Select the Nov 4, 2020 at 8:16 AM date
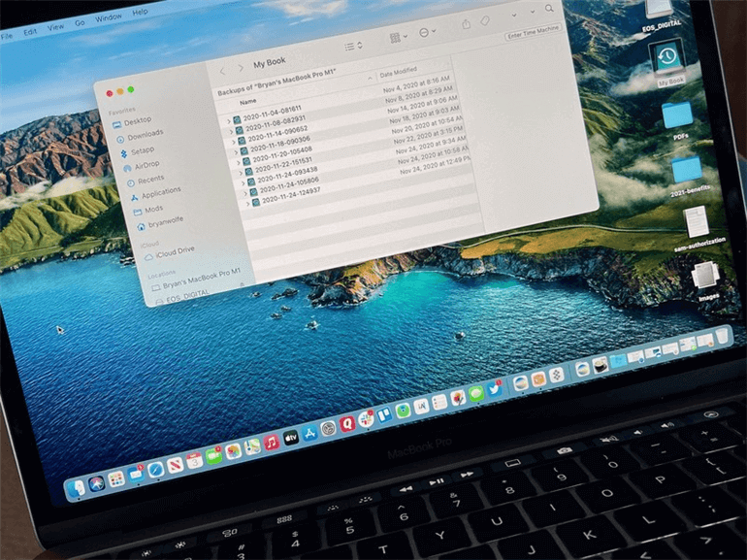Screen dimensions: 747x560 click(416, 84)
